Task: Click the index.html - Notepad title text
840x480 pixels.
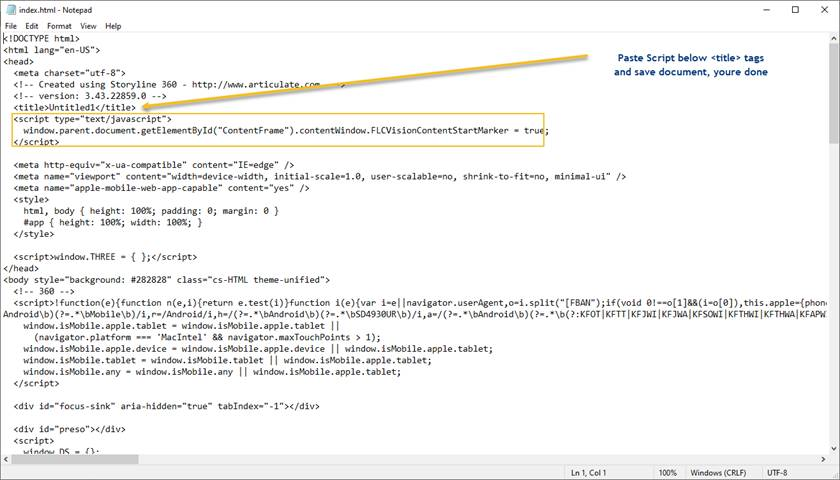Action: [55, 10]
